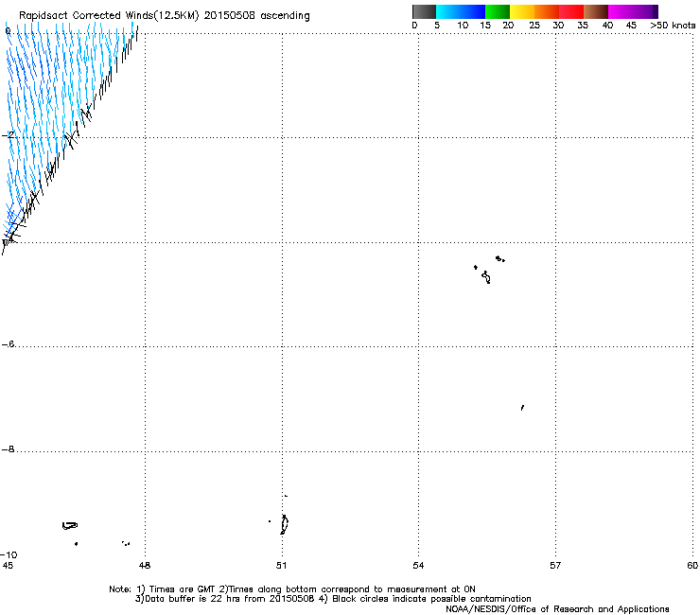The height and width of the screenshot is (615, 700).
Task: Click the longitude label 54
Action: coord(418,566)
